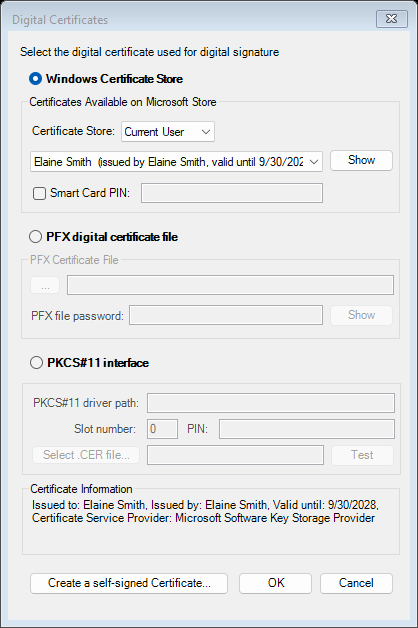Image resolution: width=418 pixels, height=628 pixels.
Task: Open the Certificate Store dropdown
Action: pos(168,132)
